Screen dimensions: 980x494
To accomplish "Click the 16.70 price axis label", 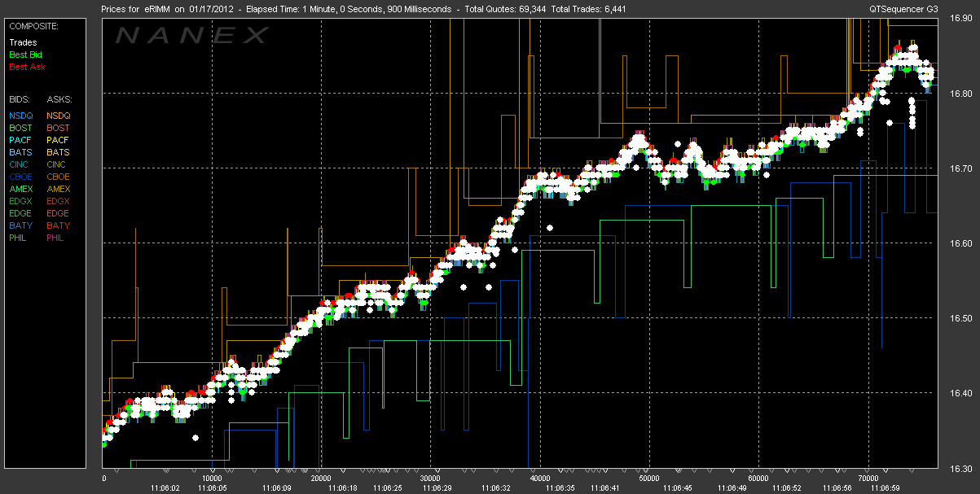I will coord(962,168).
